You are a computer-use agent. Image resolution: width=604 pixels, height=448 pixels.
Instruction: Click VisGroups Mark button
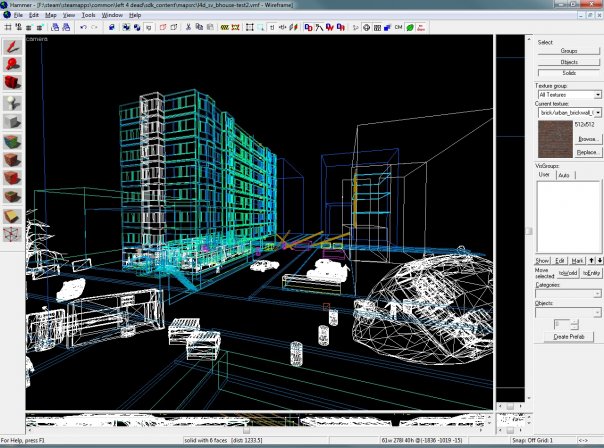pos(577,261)
